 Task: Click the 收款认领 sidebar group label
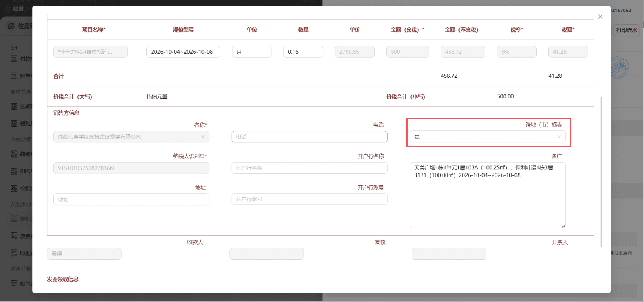click(21, 139)
